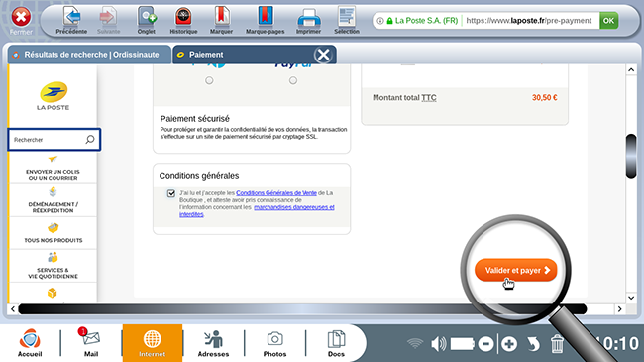Click the undo curved arrow icon

coord(533,344)
